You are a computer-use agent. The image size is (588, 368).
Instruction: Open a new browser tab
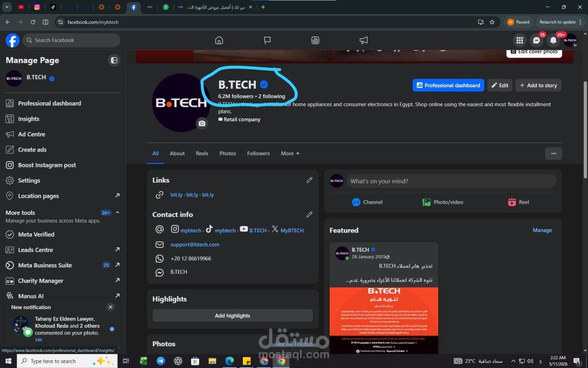pyautogui.click(x=263, y=7)
